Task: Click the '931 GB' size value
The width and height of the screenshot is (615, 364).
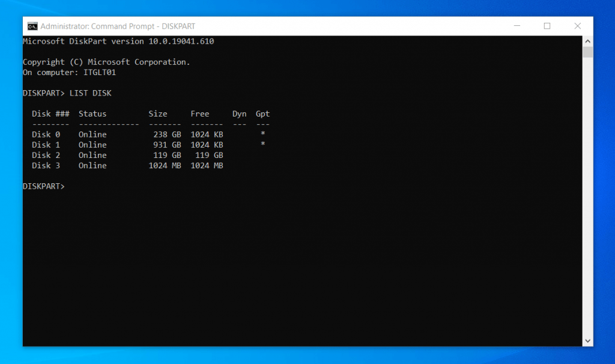Action: click(x=167, y=145)
